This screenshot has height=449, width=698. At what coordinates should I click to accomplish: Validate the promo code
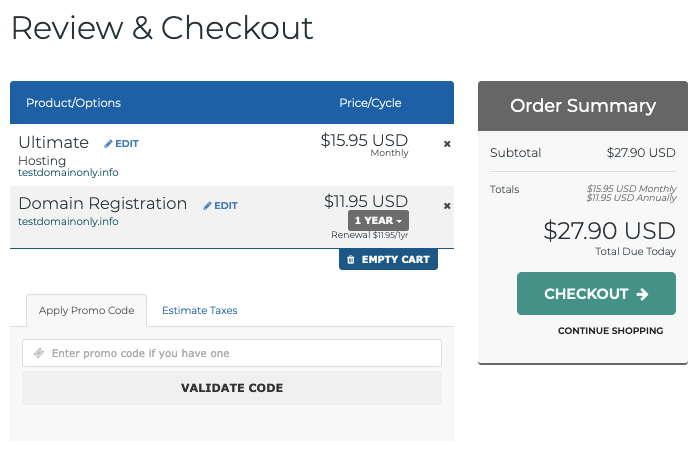click(232, 388)
